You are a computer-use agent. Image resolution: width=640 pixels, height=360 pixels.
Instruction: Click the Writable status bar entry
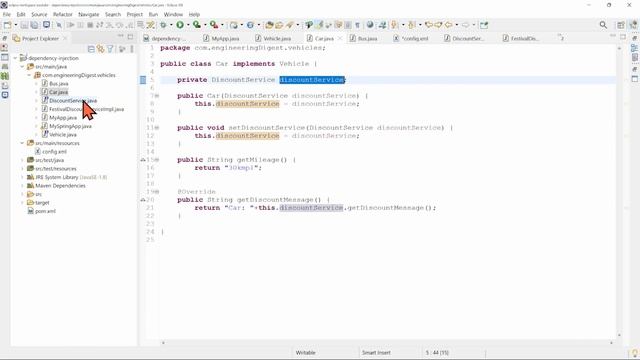[x=305, y=353]
